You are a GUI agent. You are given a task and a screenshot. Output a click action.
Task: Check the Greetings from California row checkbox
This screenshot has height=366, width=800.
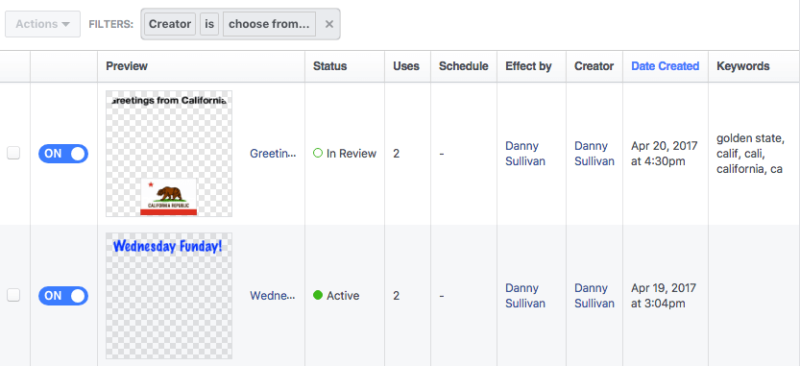pyautogui.click(x=13, y=153)
